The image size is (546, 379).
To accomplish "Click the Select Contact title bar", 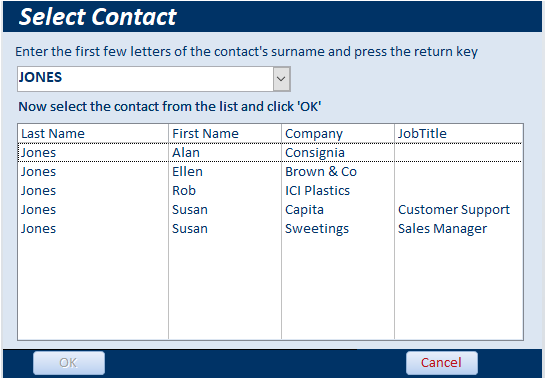I will point(272,16).
